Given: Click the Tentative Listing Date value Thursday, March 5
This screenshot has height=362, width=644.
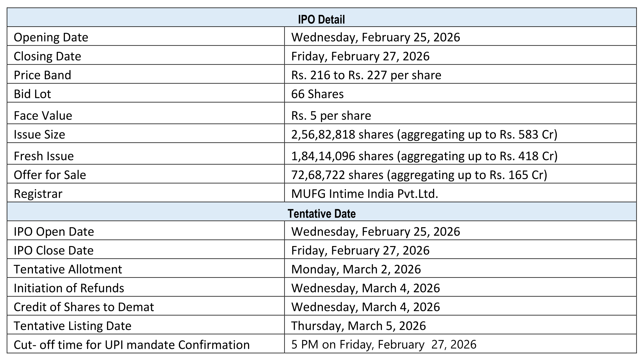Looking at the screenshot, I should coord(359,326).
